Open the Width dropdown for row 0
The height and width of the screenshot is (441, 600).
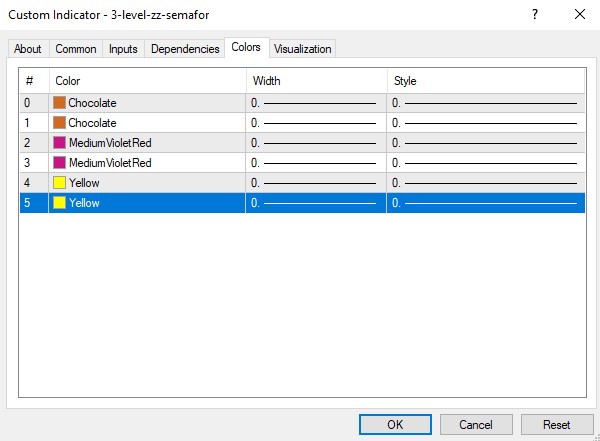pyautogui.click(x=315, y=103)
